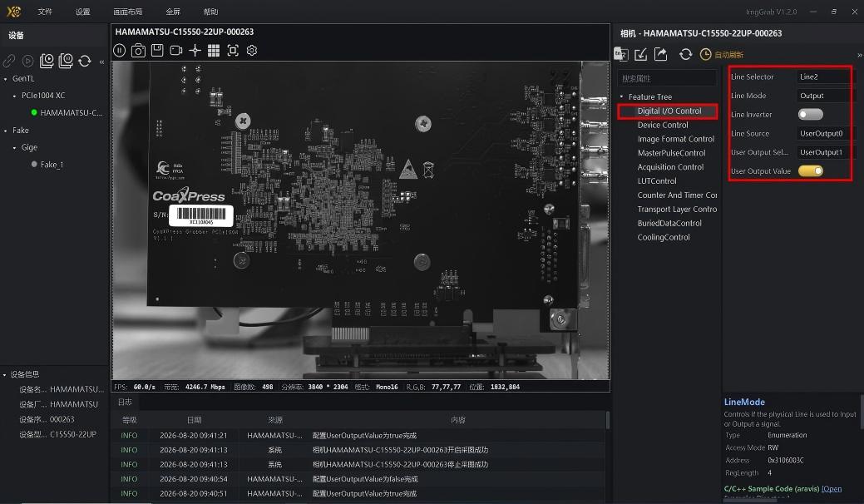Viewport: 864px width, 504px height.
Task: Click the pause-all acquisition icon
Action: (66, 61)
